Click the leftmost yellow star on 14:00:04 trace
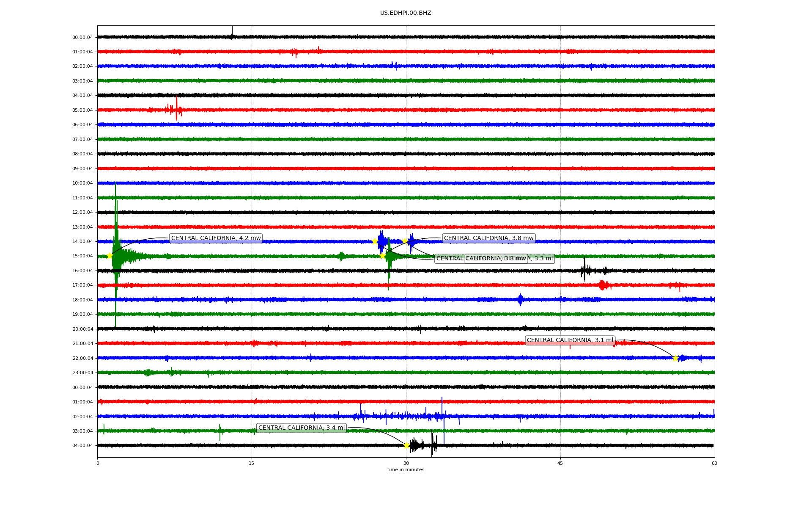This screenshot has height=508, width=812. (x=375, y=241)
